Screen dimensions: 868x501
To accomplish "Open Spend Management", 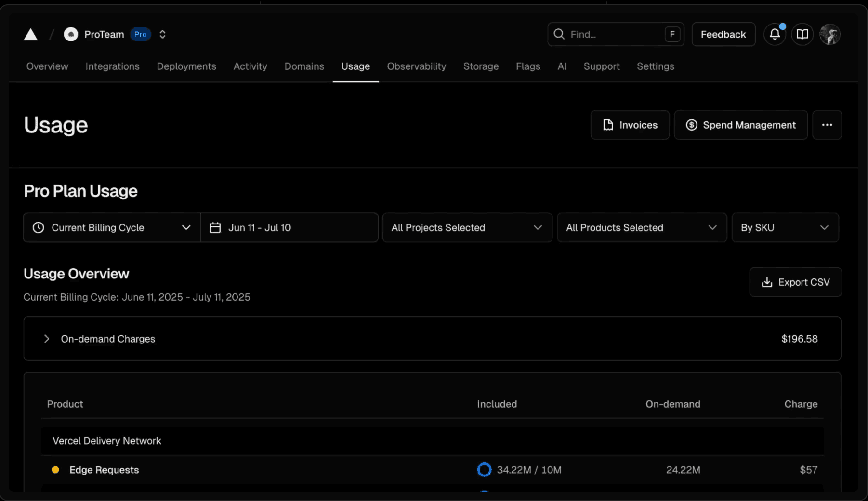I will (741, 125).
